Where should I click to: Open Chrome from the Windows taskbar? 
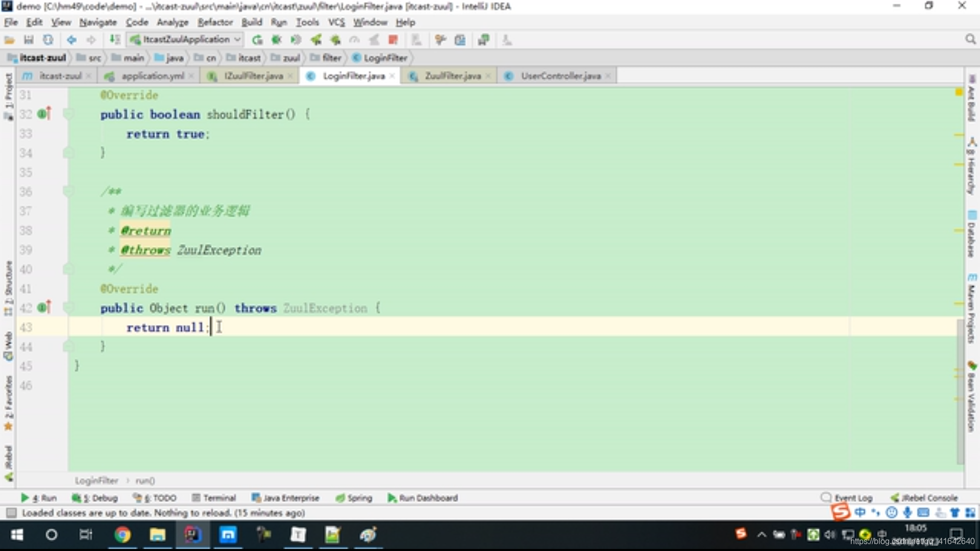tap(122, 535)
